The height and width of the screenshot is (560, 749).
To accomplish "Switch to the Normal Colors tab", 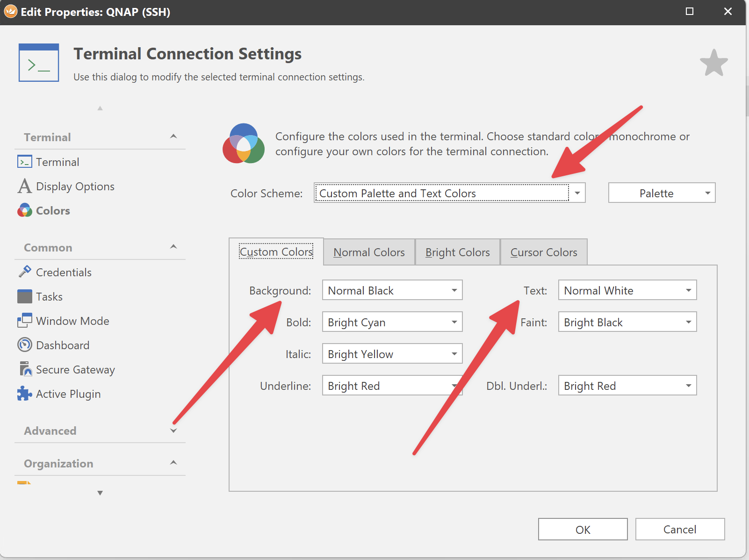I will [369, 252].
